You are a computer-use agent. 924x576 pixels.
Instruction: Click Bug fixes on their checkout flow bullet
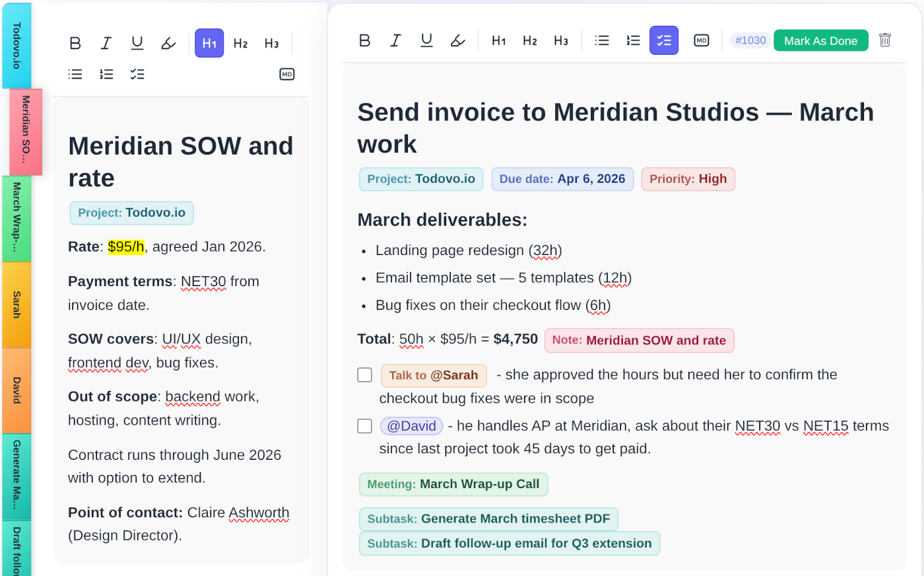coord(493,305)
